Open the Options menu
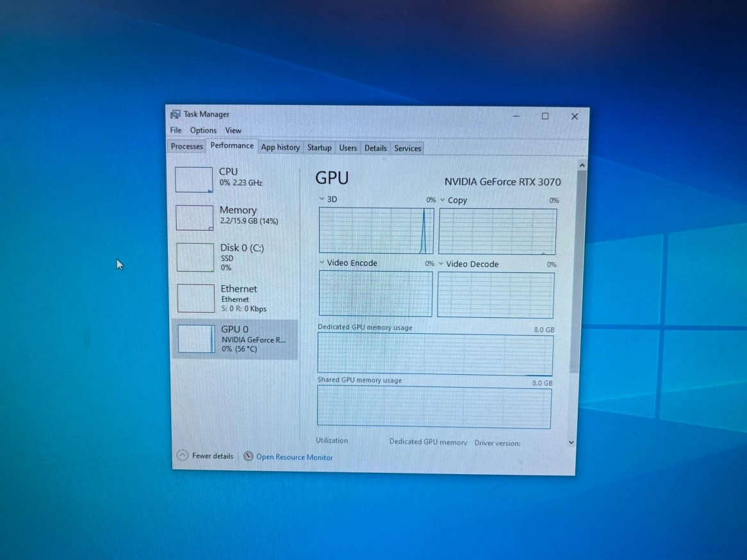 click(204, 130)
